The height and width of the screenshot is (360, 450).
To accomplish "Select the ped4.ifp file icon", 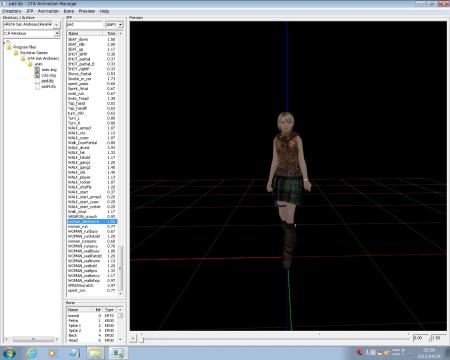I will [x=37, y=87].
